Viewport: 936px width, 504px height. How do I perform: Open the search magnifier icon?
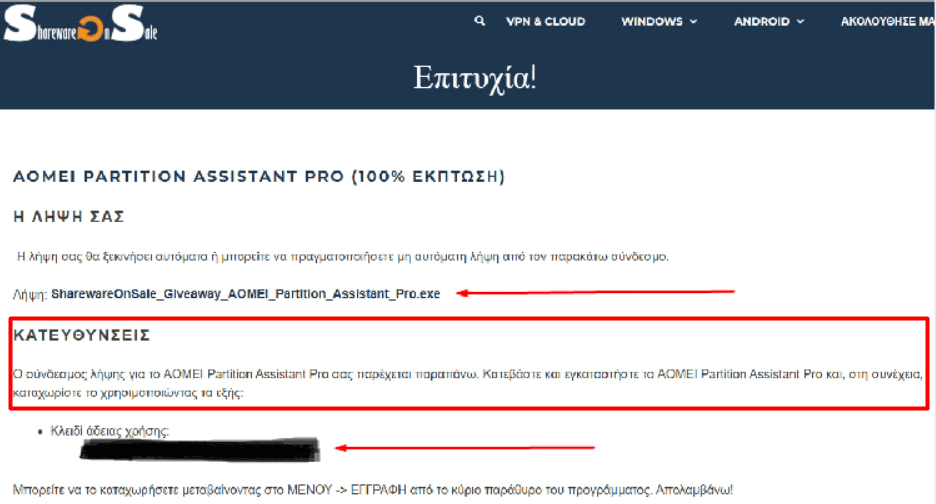[x=479, y=21]
